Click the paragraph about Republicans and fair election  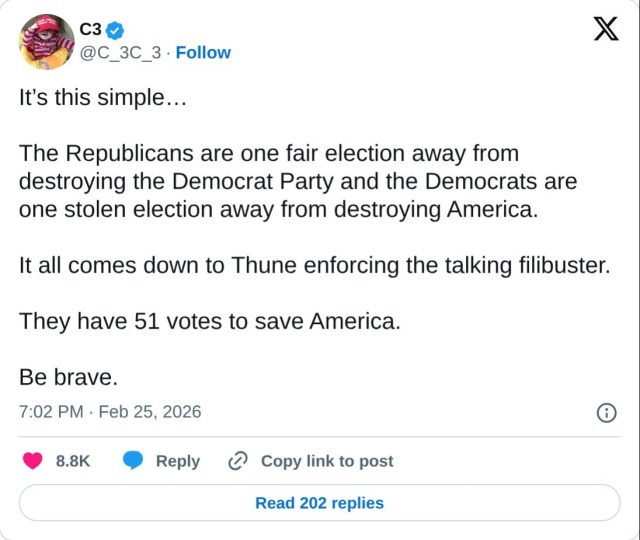298,182
